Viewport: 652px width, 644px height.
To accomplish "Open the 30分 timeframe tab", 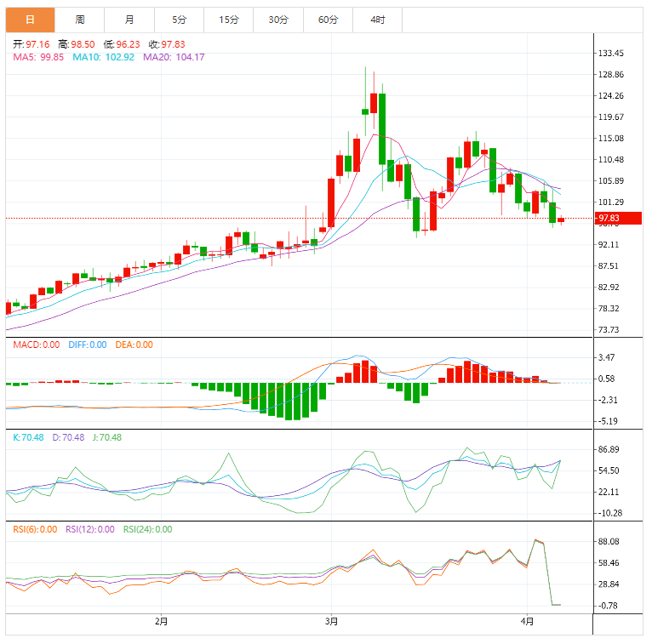I will pyautogui.click(x=278, y=20).
